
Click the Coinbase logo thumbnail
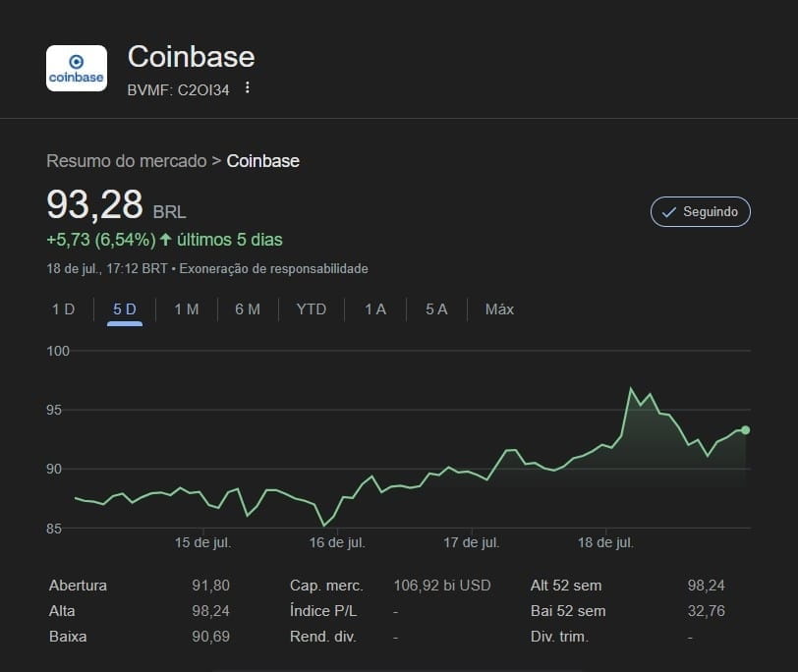pyautogui.click(x=77, y=68)
